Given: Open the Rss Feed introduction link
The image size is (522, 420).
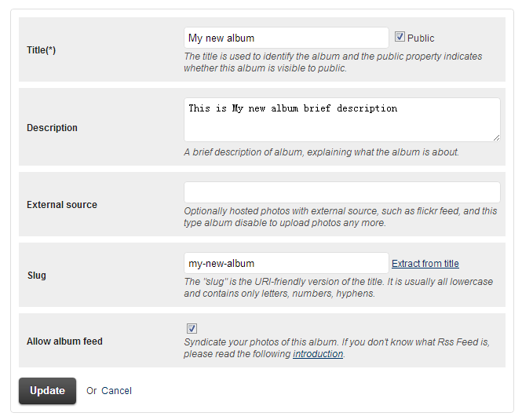Looking at the screenshot, I should pyautogui.click(x=318, y=354).
